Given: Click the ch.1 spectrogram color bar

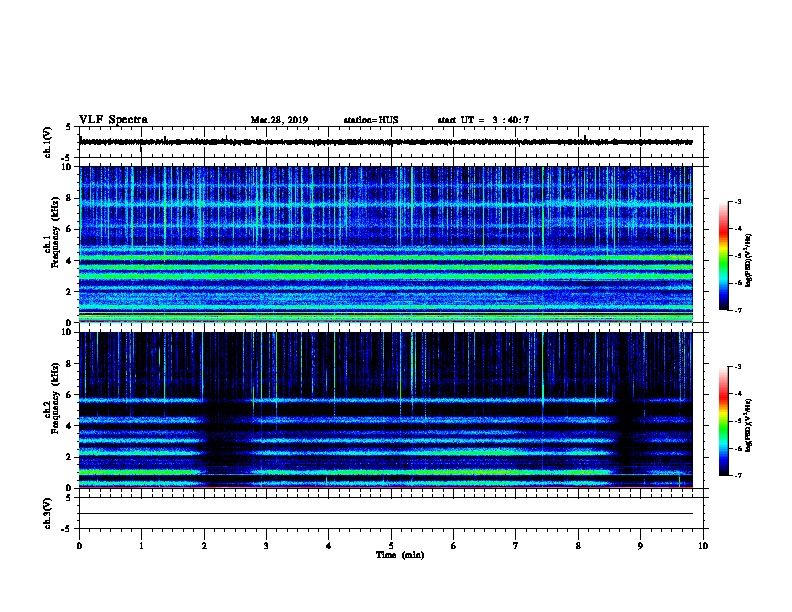Looking at the screenshot, I should pyautogui.click(x=723, y=256).
